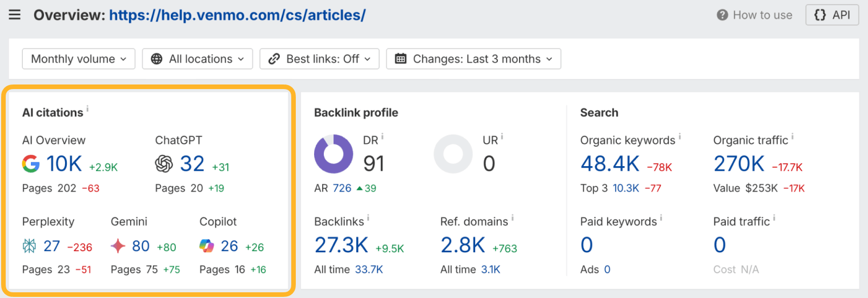Click the Perplexity -236 change figure

(80, 247)
